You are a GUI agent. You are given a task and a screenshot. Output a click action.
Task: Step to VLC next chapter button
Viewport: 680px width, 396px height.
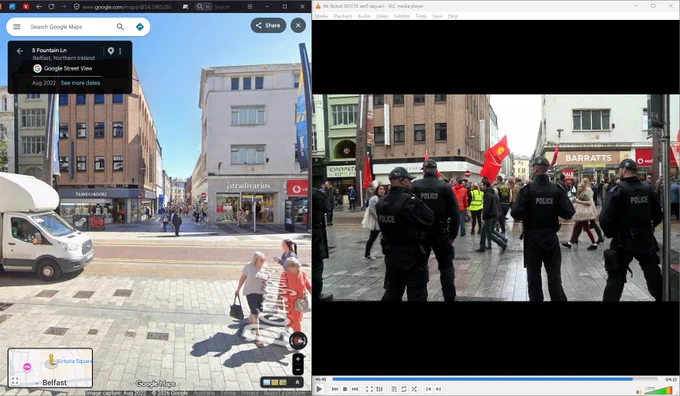[x=438, y=389]
